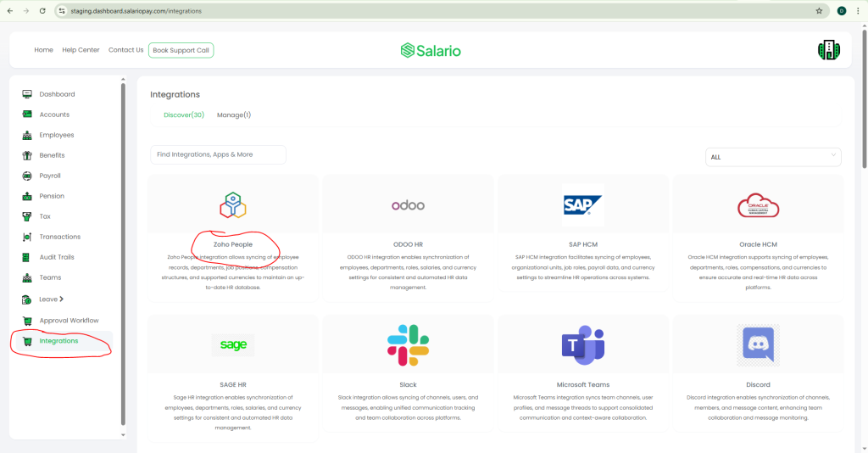Select the Zoho People logo
The image size is (868, 453).
click(233, 205)
